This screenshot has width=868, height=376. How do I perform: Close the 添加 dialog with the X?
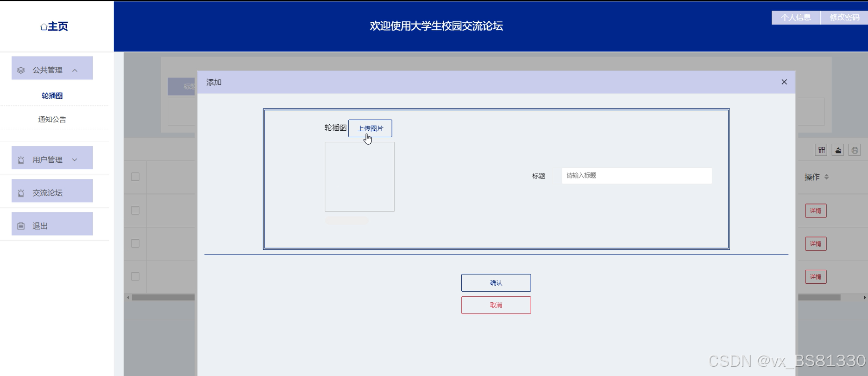click(x=784, y=82)
